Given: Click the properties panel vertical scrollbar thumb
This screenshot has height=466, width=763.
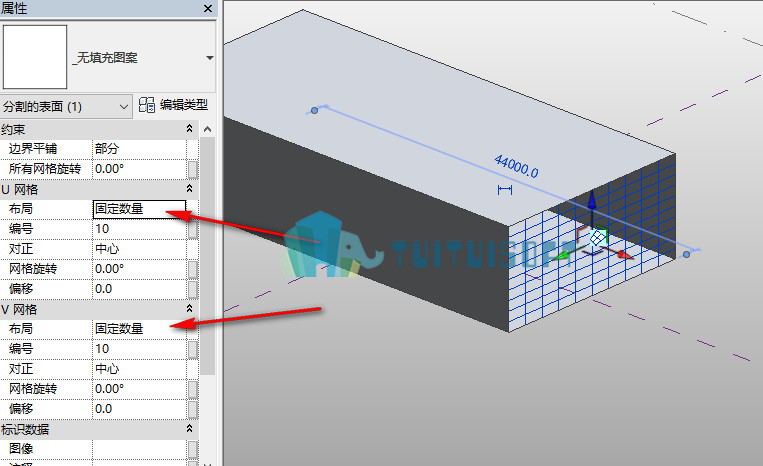Looking at the screenshot, I should [207, 255].
